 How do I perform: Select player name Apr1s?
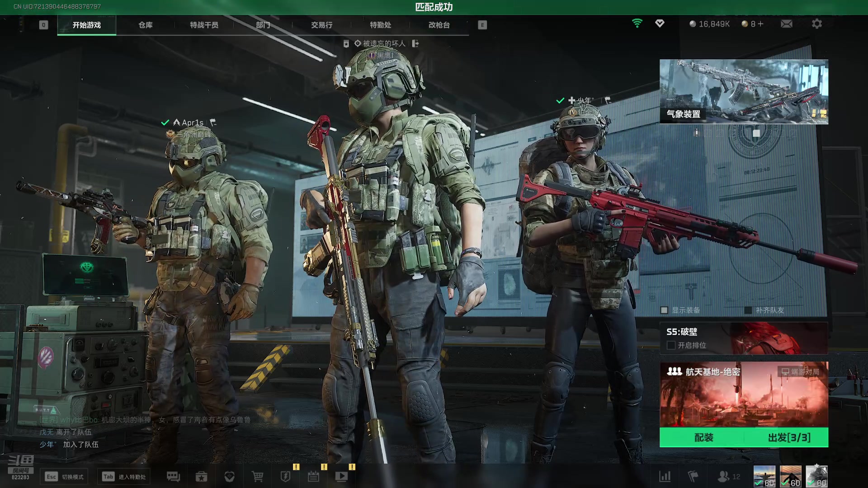[193, 122]
